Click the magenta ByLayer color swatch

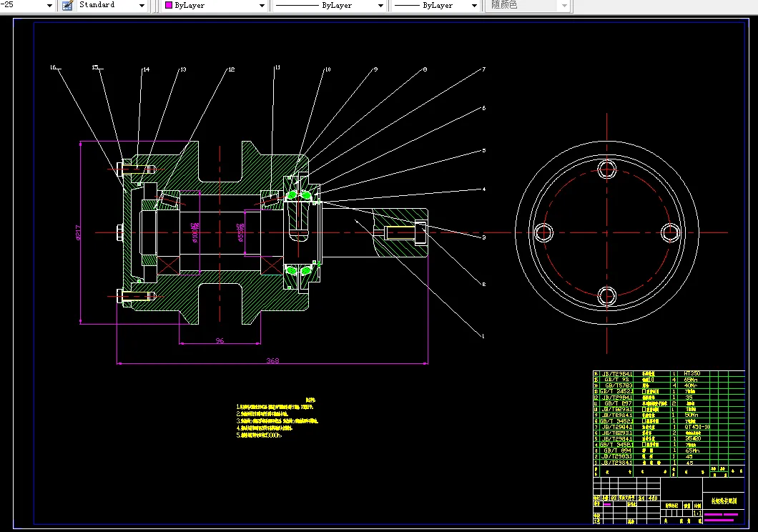169,5
